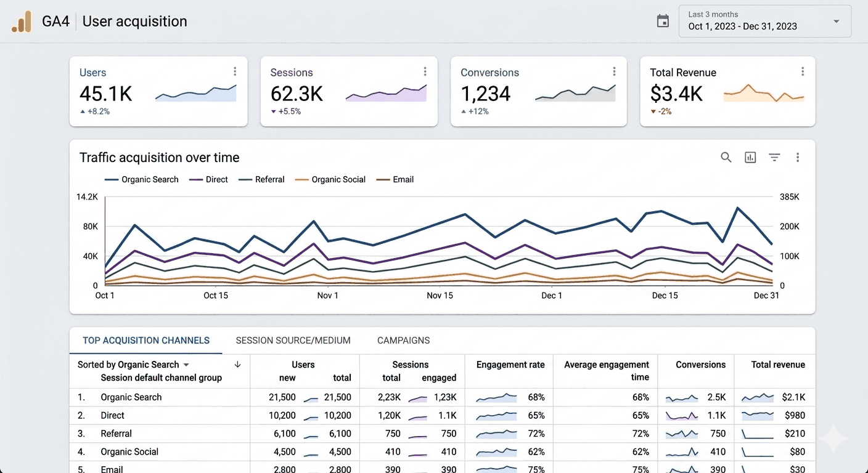Viewport: 868px width, 473px height.
Task: Toggle Organic Search legend entry
Action: [x=142, y=180]
